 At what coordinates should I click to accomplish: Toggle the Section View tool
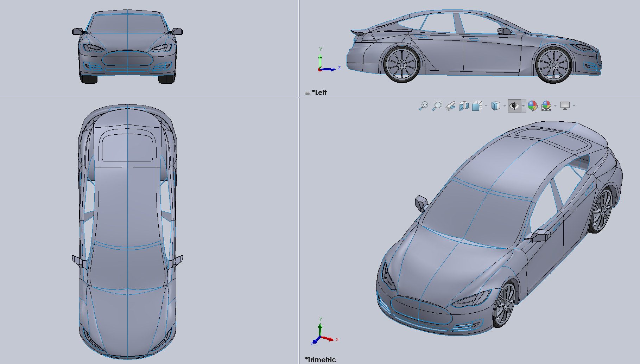464,106
